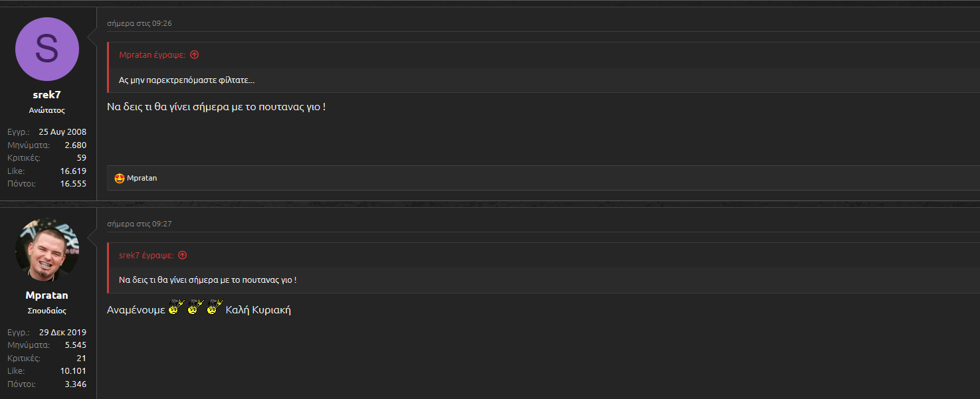Open Mpratan's message count 5.545
This screenshot has height=399, width=980.
coord(75,345)
